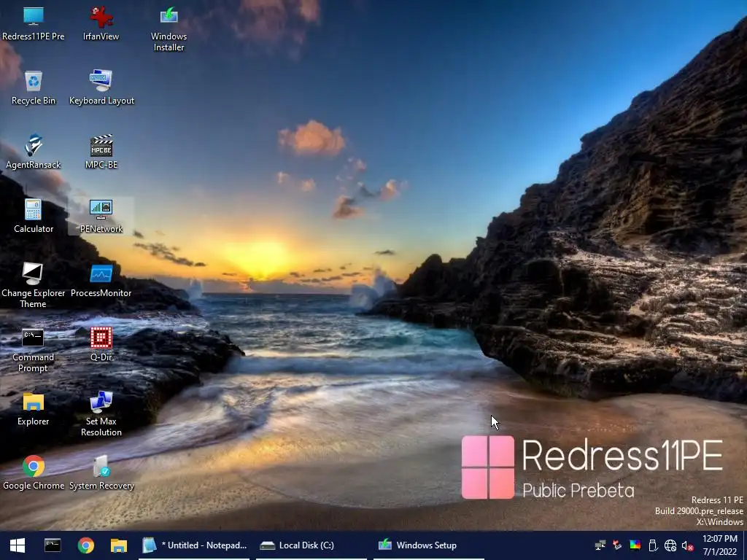Image resolution: width=747 pixels, height=560 pixels.
Task: Click the safely remove USB tray icon
Action: pyautogui.click(x=653, y=545)
